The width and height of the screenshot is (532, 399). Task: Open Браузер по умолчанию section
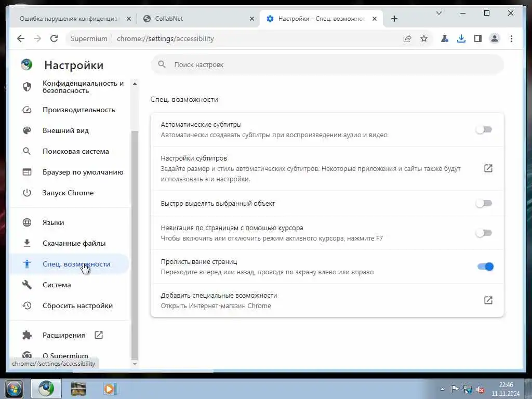70,172
